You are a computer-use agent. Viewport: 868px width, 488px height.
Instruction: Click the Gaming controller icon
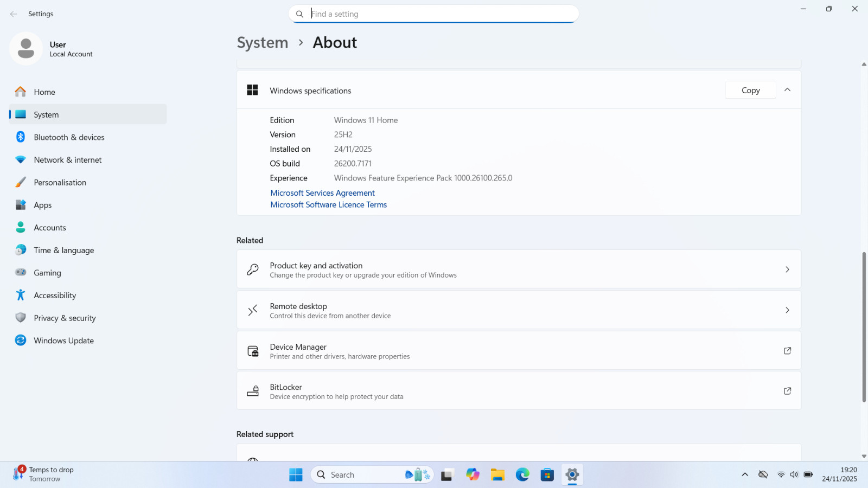click(21, 273)
